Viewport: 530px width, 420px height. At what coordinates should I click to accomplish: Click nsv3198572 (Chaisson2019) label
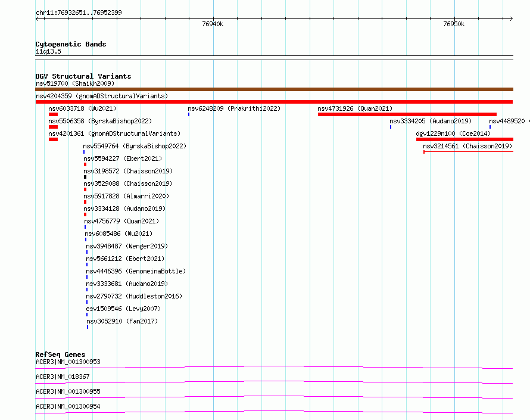coord(128,171)
